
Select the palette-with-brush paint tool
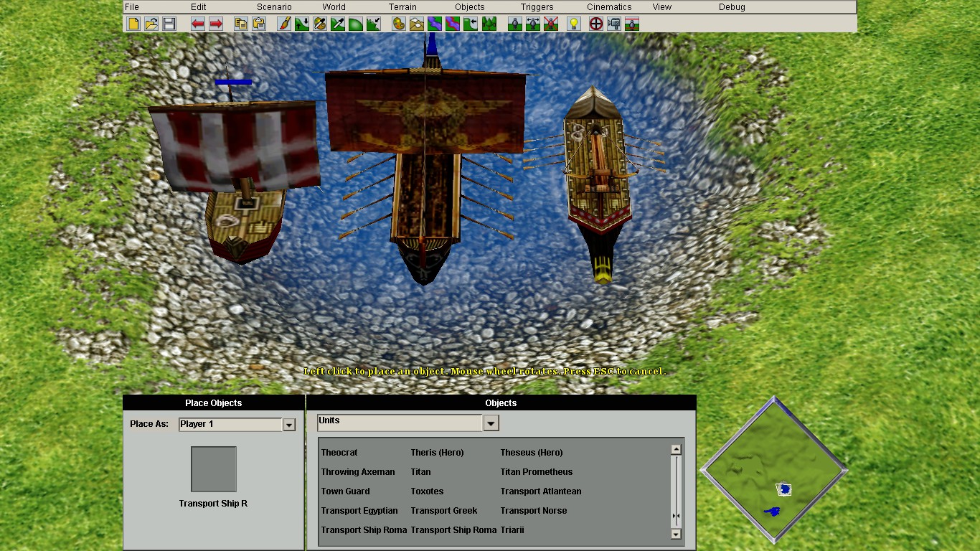pos(320,24)
